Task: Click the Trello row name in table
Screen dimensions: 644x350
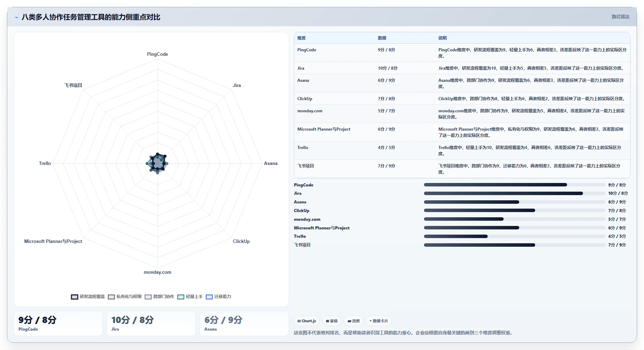Action: pyautogui.click(x=303, y=148)
